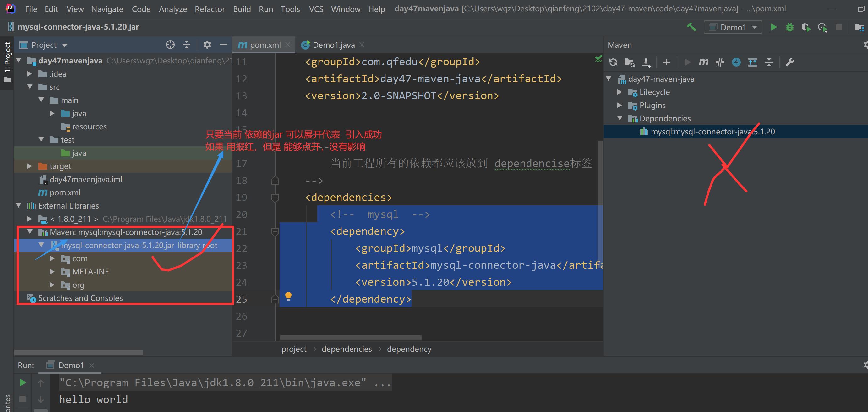Screen dimensions: 868x412
Task: Click the editor horizontal scrollbar
Action: pos(350,338)
